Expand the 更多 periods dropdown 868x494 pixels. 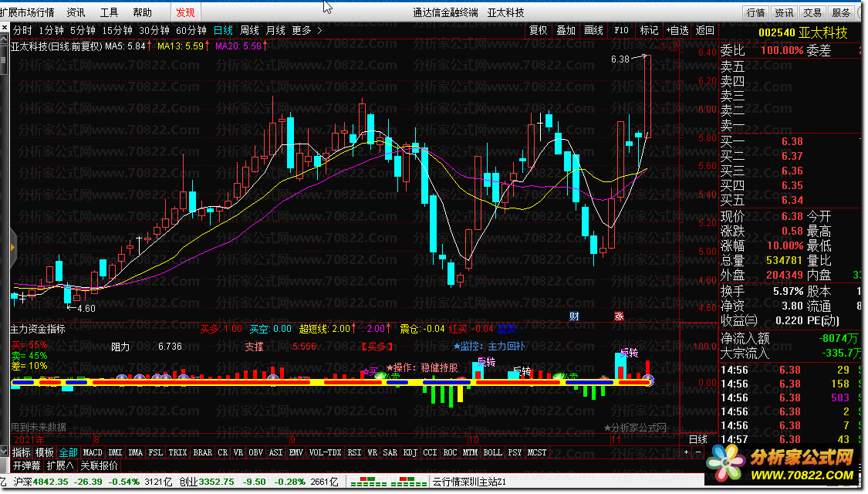[306, 30]
